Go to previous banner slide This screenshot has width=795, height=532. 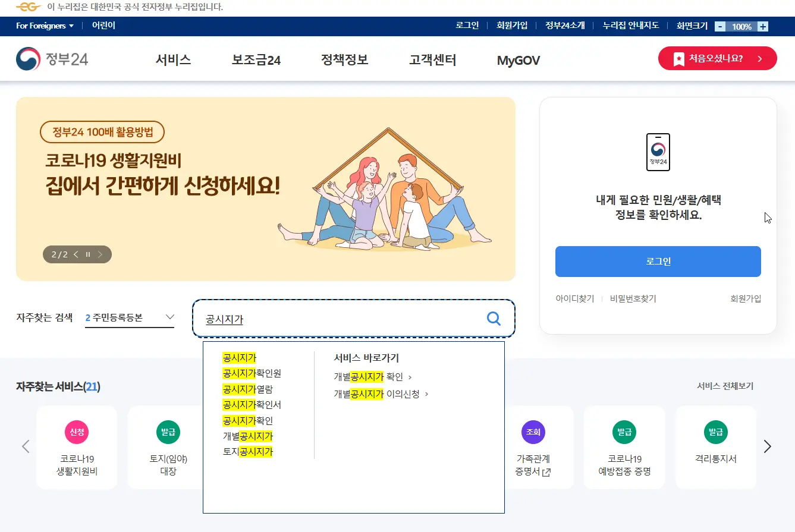(76, 254)
